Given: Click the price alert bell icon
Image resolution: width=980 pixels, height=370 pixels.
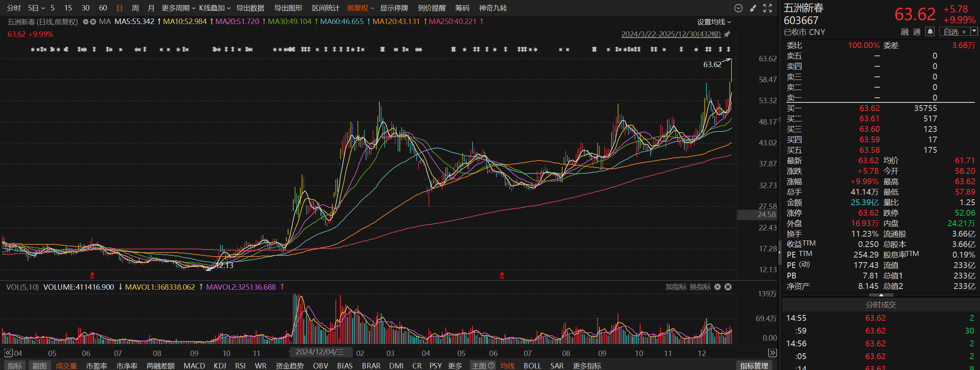Looking at the screenshot, I should 930,31.
